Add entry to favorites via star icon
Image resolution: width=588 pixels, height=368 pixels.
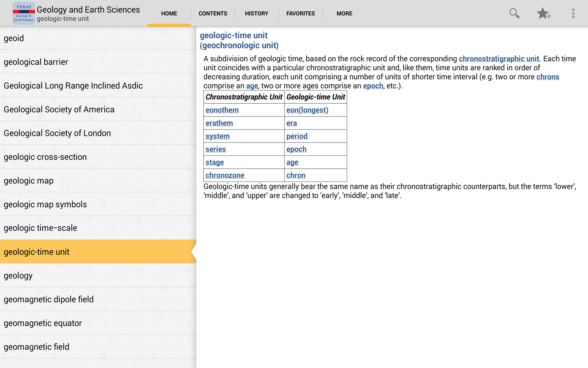coord(544,13)
